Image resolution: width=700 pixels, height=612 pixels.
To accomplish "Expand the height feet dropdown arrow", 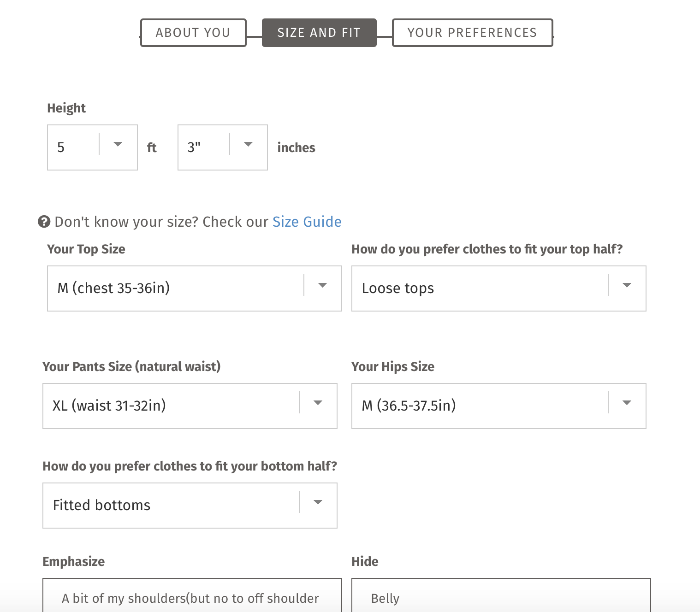I will pyautogui.click(x=118, y=145).
